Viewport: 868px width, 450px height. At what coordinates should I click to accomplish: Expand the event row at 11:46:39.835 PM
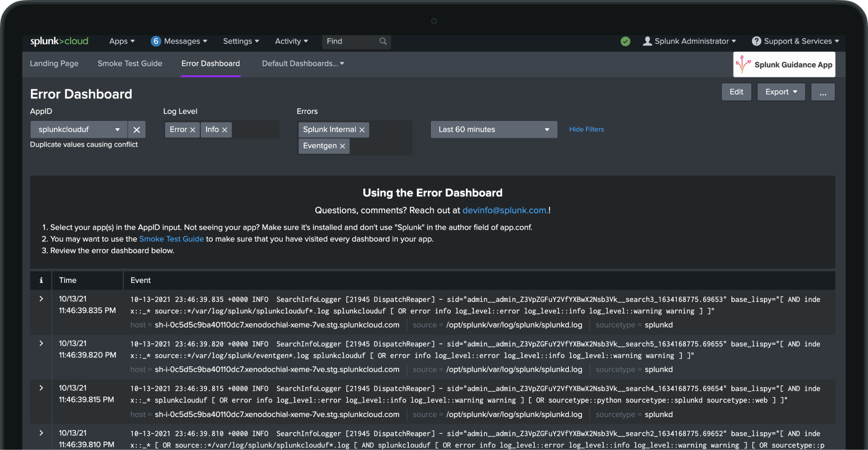[41, 299]
